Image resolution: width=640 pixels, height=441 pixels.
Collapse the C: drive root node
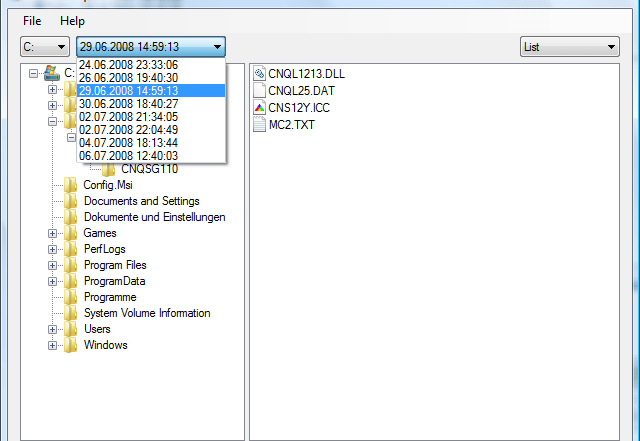click(x=35, y=73)
